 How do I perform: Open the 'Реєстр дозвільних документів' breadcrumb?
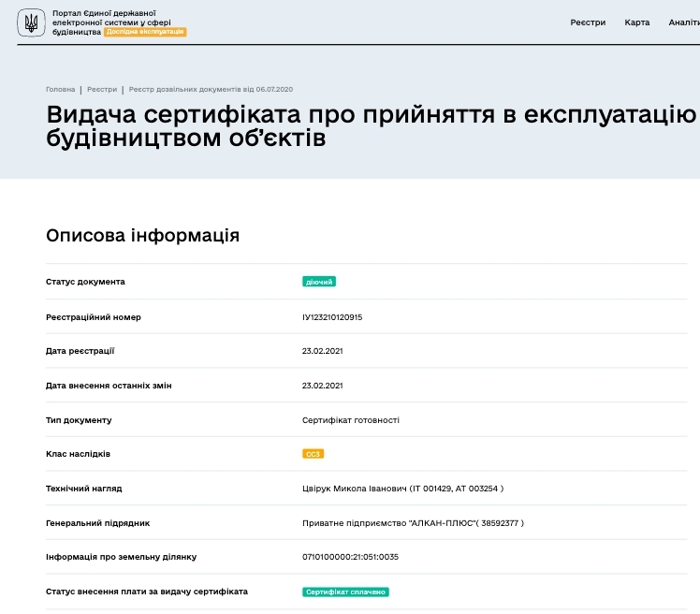(211, 89)
